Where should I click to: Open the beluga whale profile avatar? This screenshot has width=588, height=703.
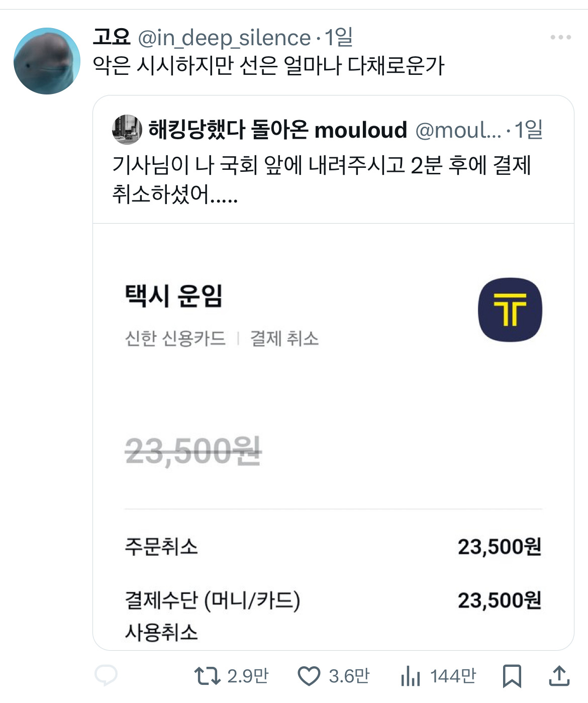pos(47,61)
